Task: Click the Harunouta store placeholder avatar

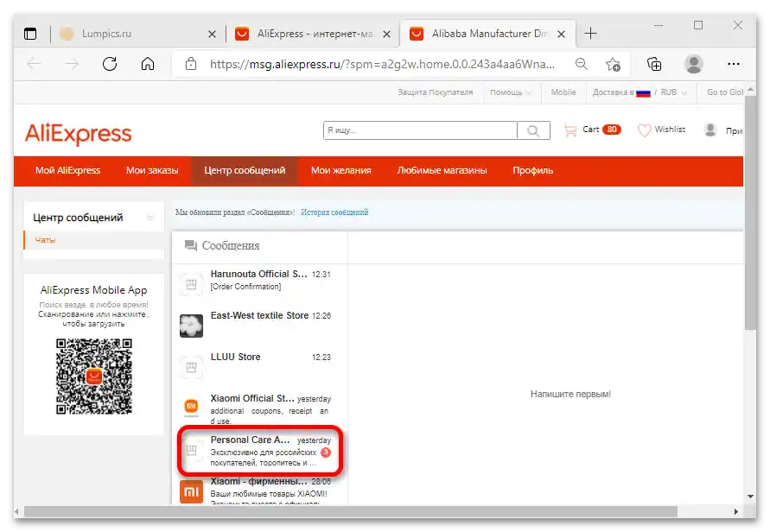Action: pos(191,284)
